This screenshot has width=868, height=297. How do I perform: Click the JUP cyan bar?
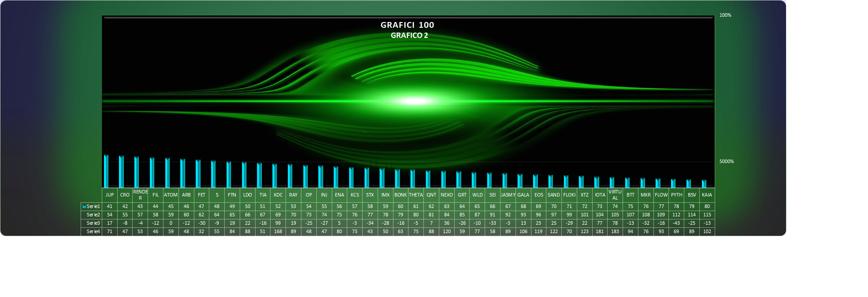click(x=106, y=171)
